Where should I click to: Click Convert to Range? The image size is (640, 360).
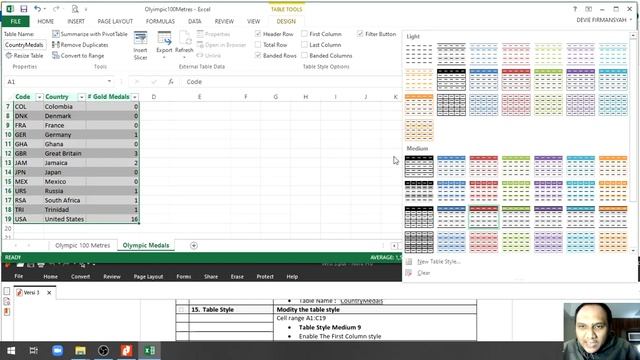click(78, 56)
